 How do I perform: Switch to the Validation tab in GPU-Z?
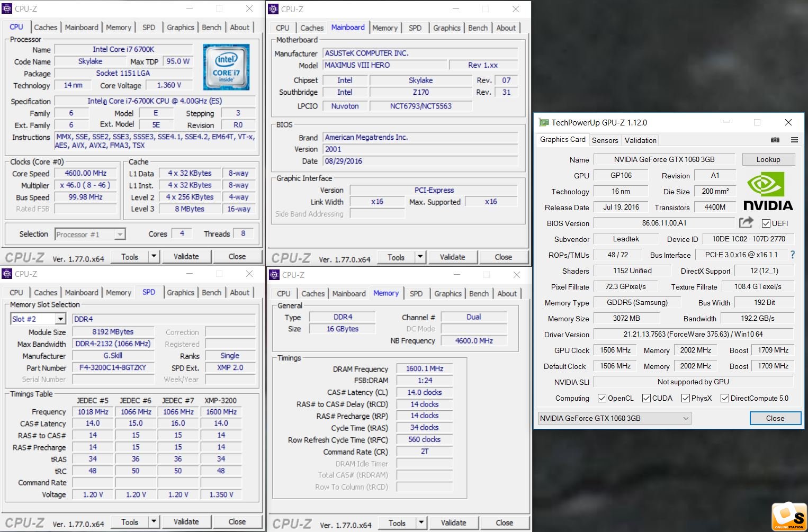[x=640, y=140]
